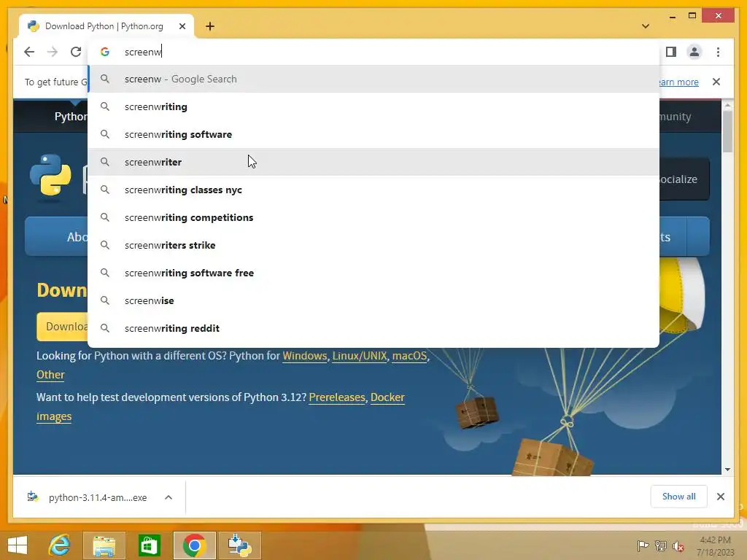This screenshot has height=560, width=747.
Task: Open Chrome's three-dot menu
Action: point(718,52)
